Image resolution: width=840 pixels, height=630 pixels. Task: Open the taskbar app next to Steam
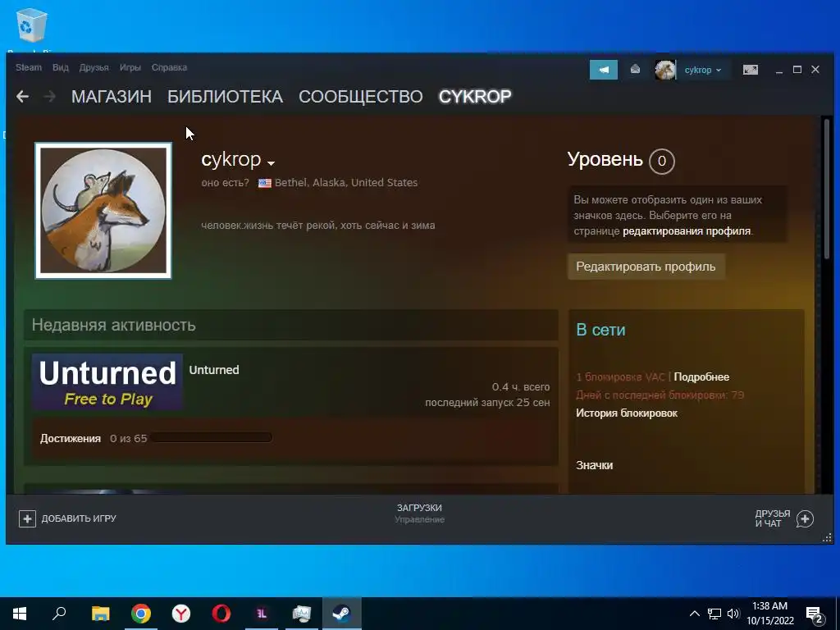[302, 614]
